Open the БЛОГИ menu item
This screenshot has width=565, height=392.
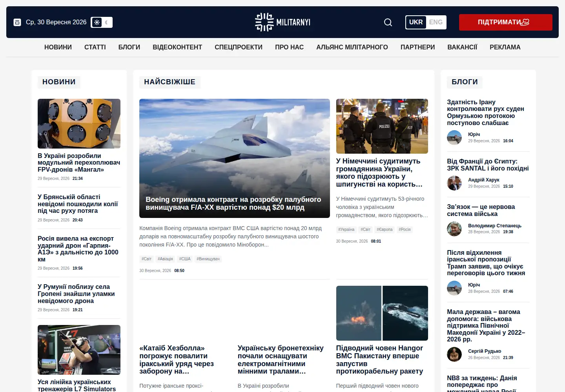129,47
